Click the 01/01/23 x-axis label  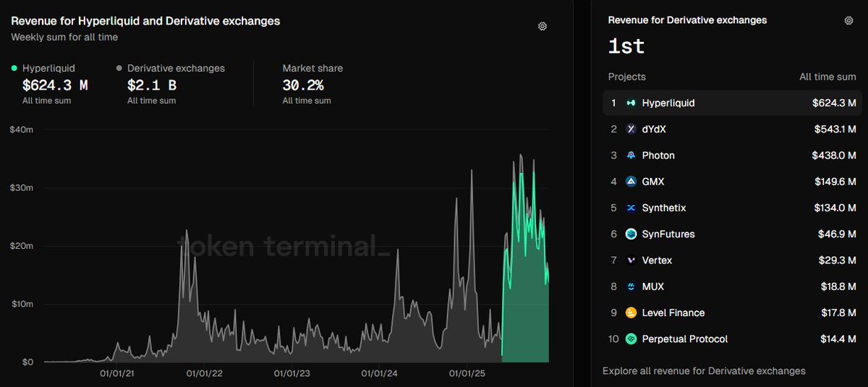tap(292, 374)
